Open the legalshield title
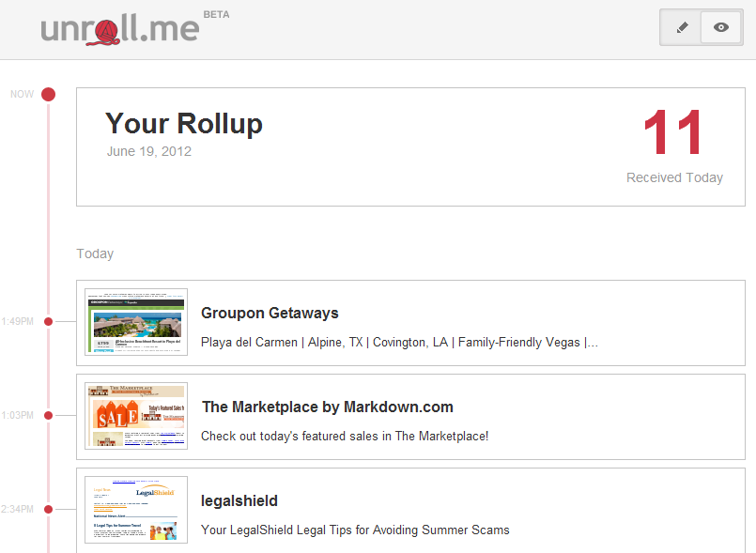756x553 pixels. pyautogui.click(x=239, y=501)
